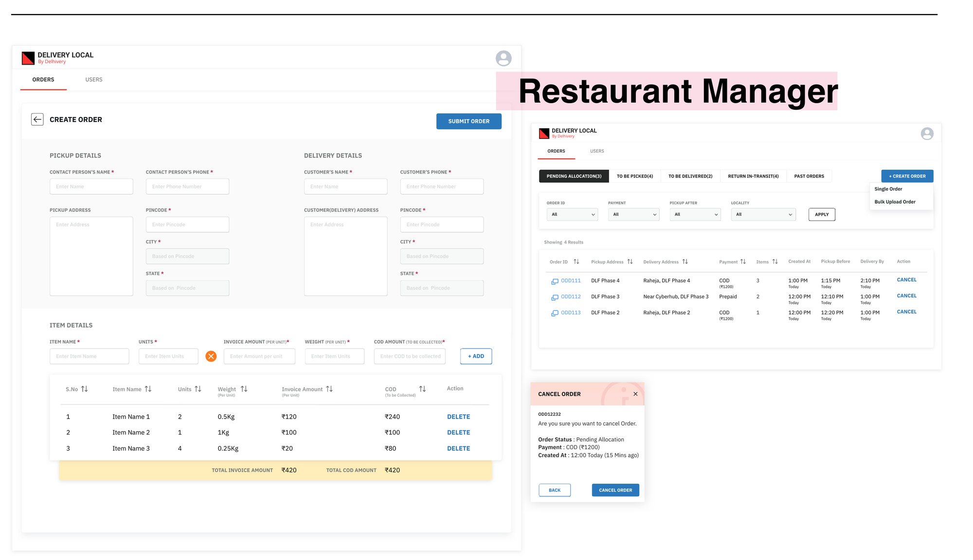Sort orders list by Payment arrows

743,262
